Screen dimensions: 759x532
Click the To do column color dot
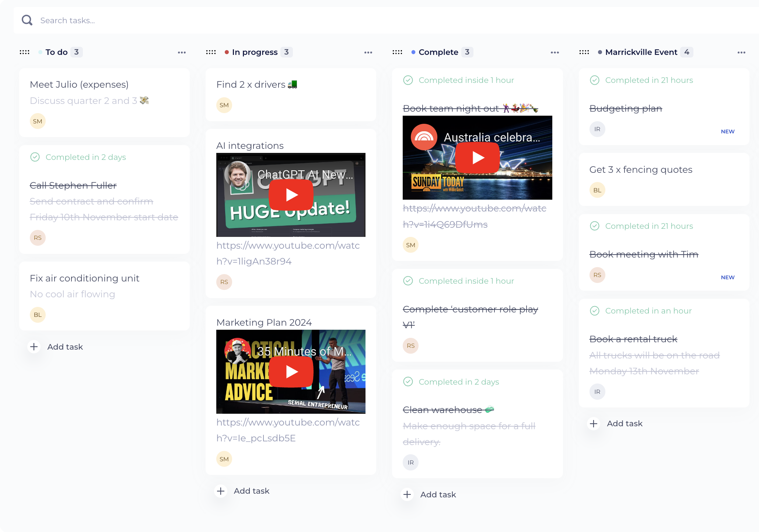tap(40, 52)
